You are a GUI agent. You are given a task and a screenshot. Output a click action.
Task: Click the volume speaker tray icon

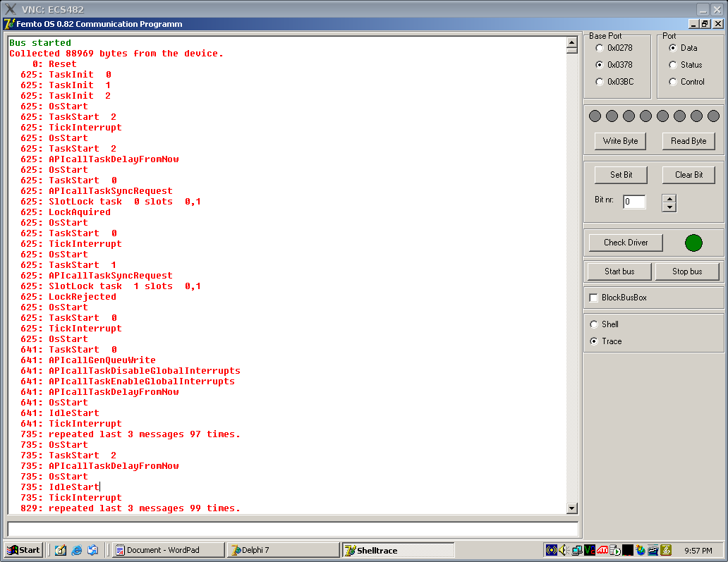pos(564,551)
